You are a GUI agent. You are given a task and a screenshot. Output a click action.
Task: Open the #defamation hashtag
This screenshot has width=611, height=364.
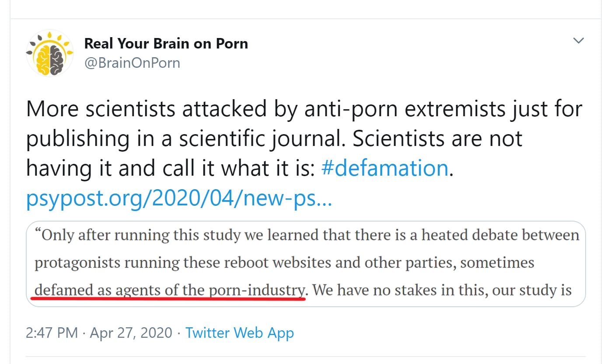385,168
